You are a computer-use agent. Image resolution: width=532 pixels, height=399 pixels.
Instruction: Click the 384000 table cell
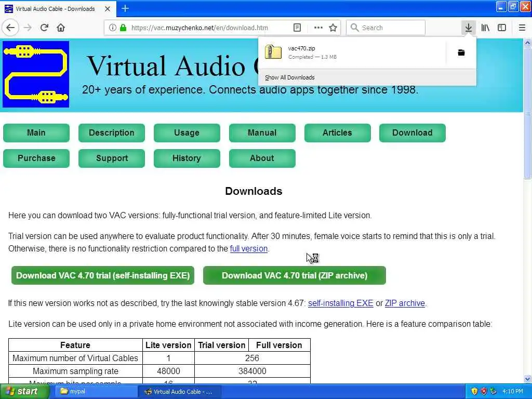252,371
